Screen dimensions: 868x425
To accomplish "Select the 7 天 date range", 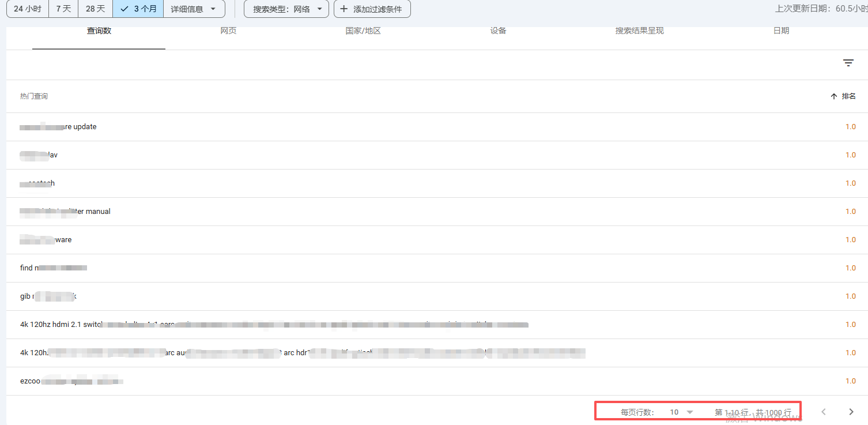I will click(x=63, y=9).
